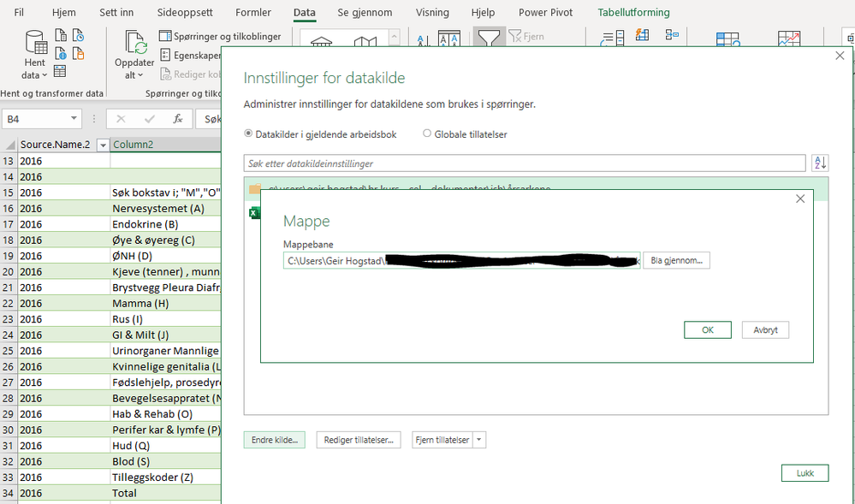Click Fjern to clear the filter
The height and width of the screenshot is (504, 855).
point(532,37)
